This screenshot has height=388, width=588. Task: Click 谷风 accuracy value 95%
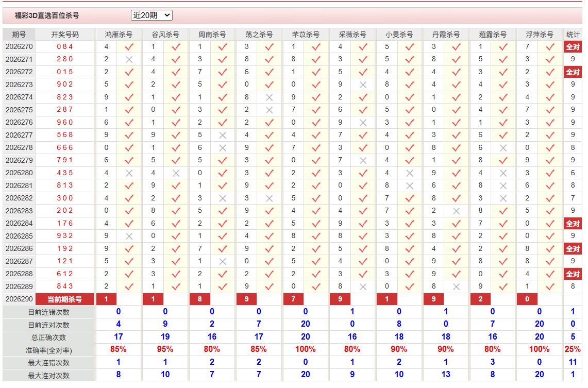[165, 349]
